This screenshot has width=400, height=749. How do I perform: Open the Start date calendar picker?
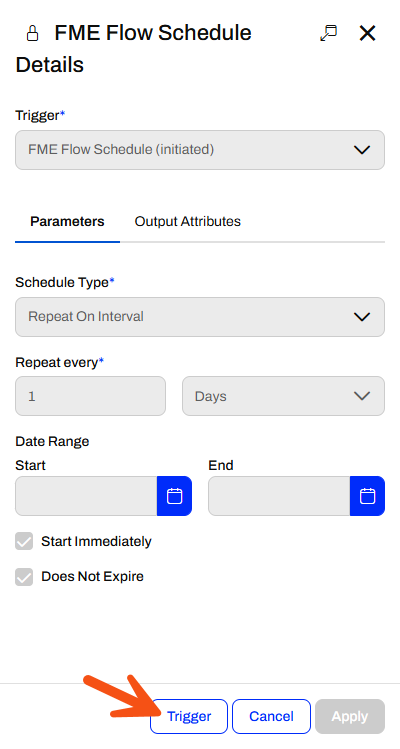pos(174,496)
